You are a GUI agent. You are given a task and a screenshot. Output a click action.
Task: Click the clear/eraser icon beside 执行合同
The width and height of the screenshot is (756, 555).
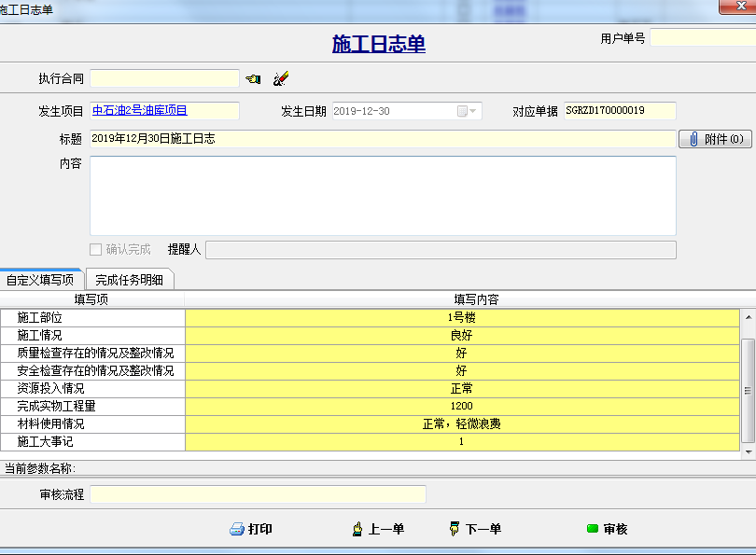[x=281, y=79]
